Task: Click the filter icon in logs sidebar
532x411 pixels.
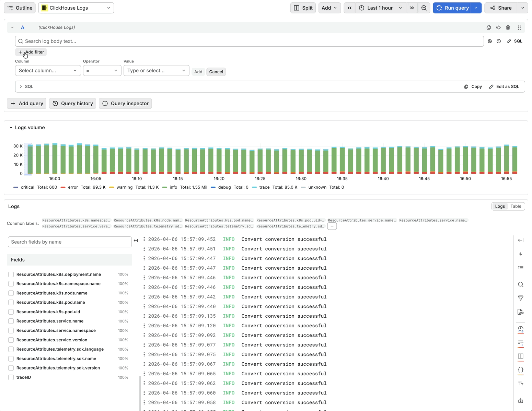Action: (520, 298)
